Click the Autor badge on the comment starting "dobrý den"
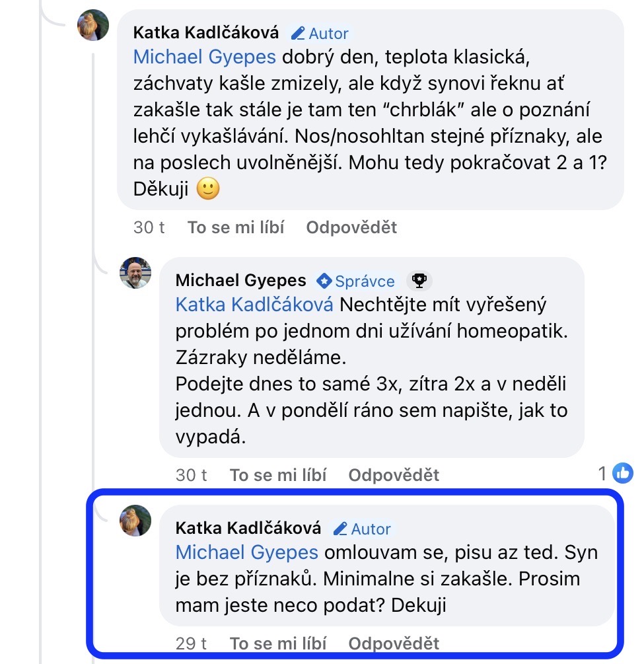This screenshot has height=664, width=644. tap(320, 33)
